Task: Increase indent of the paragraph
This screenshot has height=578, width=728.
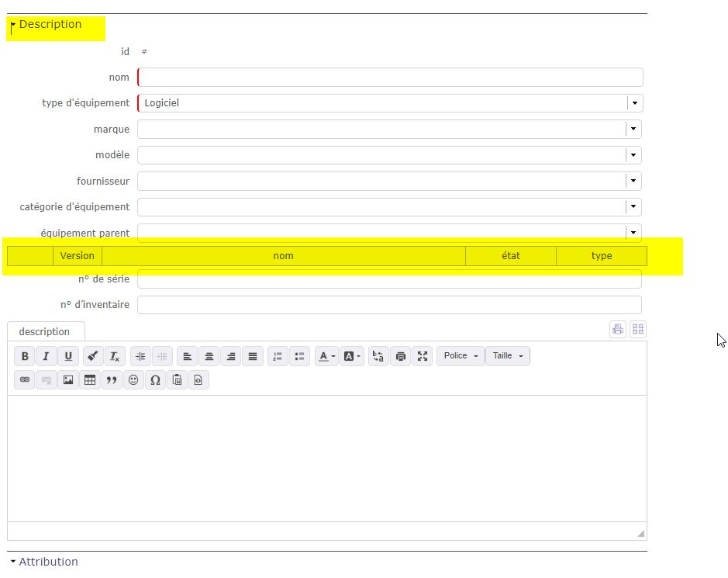Action: 140,356
